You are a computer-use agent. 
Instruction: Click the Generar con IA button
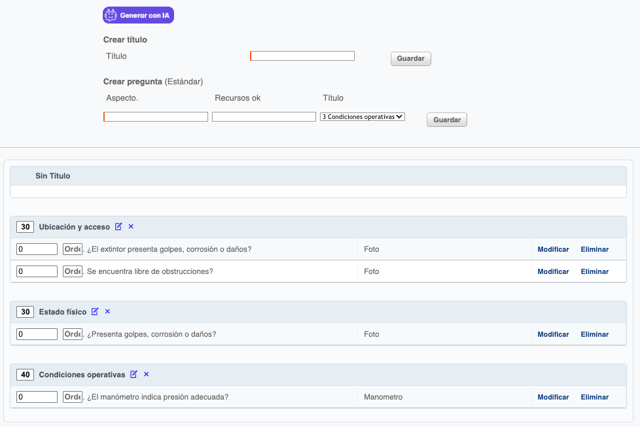click(x=138, y=15)
